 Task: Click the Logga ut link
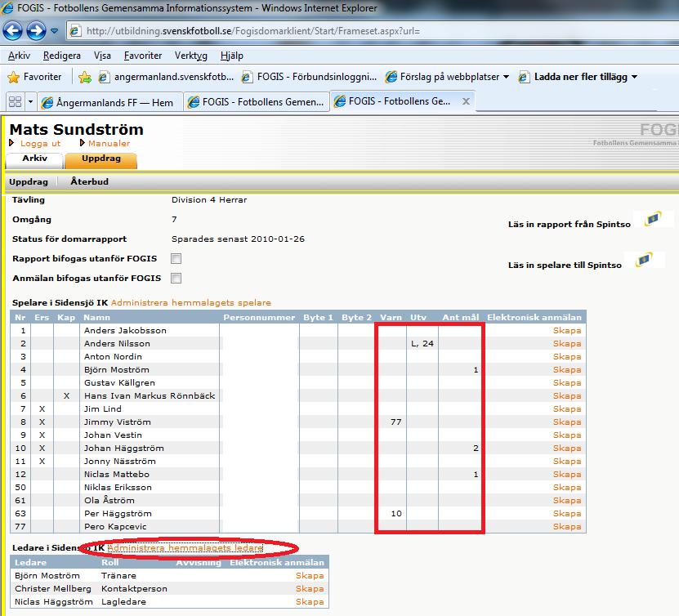(x=40, y=143)
